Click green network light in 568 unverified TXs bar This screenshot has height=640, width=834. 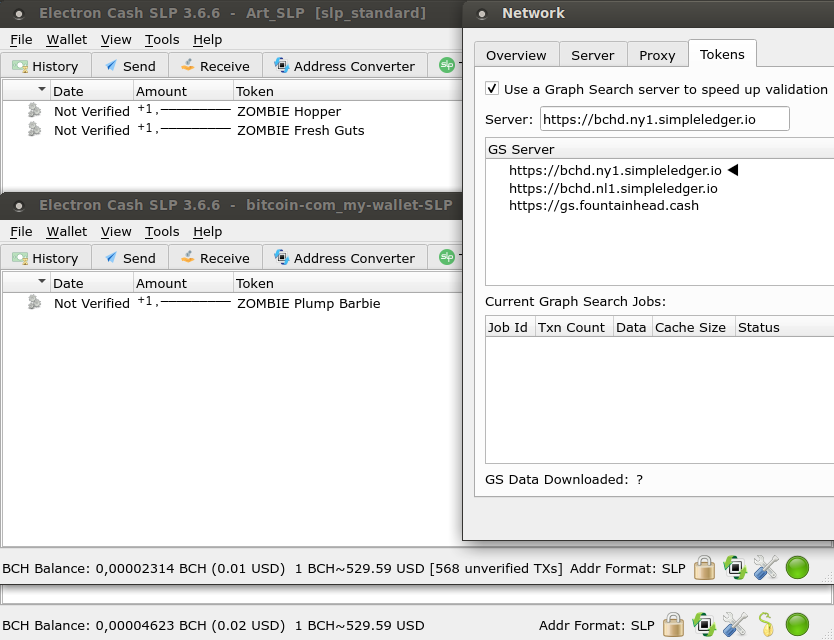[797, 568]
